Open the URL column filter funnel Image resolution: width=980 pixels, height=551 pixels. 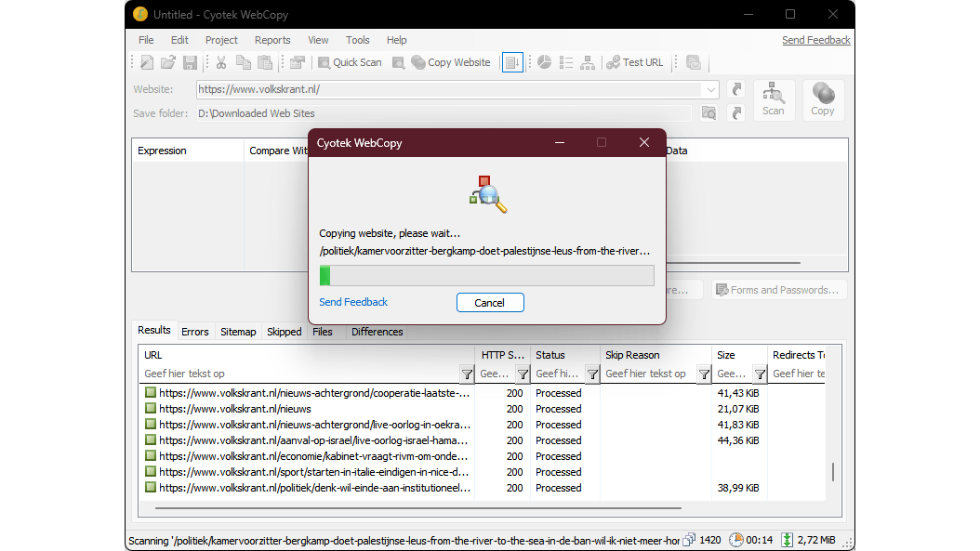click(x=467, y=374)
